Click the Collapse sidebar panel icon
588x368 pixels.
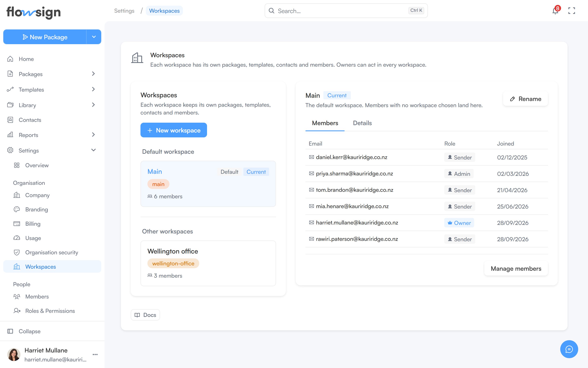click(10, 331)
